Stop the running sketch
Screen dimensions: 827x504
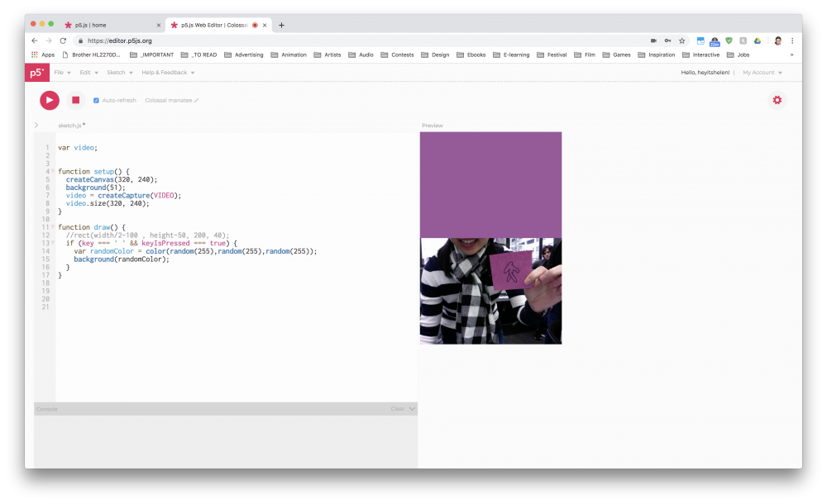click(x=75, y=100)
